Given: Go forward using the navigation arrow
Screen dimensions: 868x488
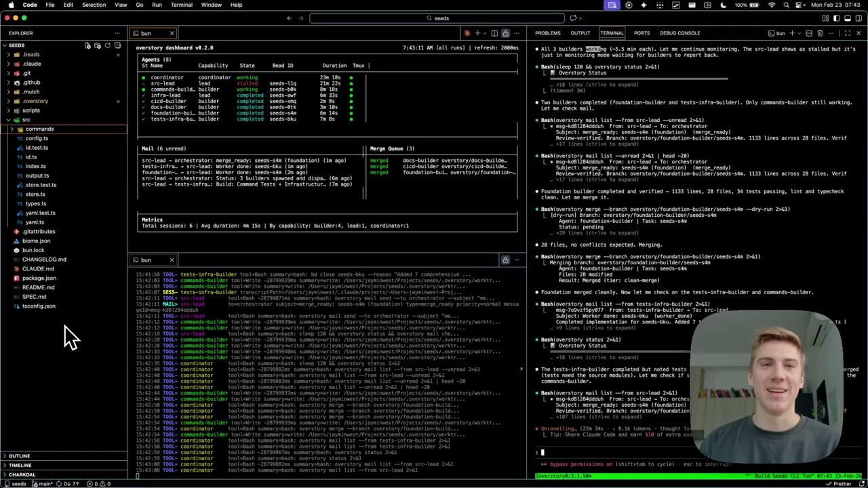Looking at the screenshot, I should click(x=301, y=18).
